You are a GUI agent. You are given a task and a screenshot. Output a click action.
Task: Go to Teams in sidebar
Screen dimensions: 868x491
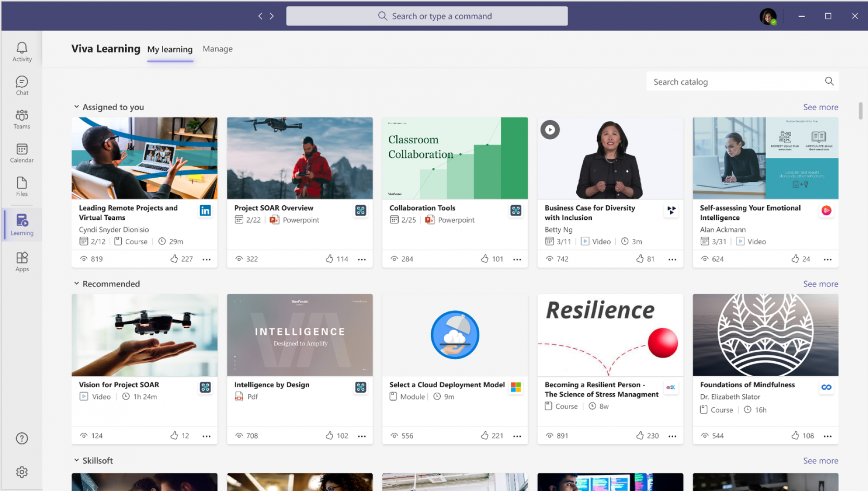click(x=22, y=119)
